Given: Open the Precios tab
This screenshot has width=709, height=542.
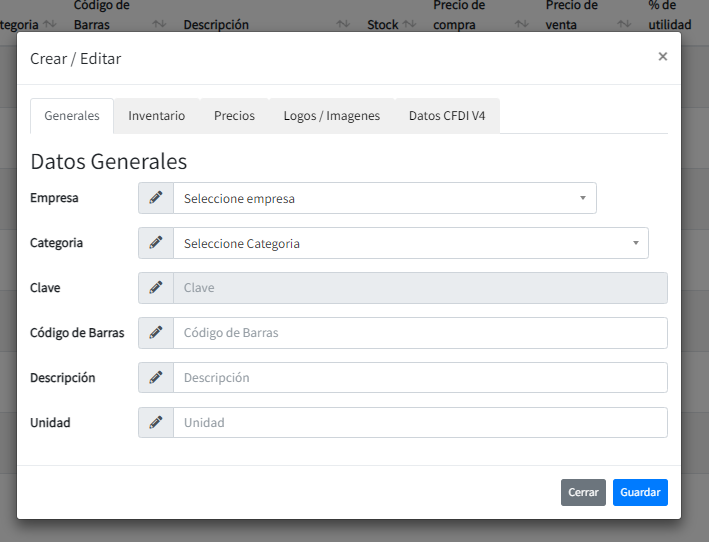Looking at the screenshot, I should point(234,116).
